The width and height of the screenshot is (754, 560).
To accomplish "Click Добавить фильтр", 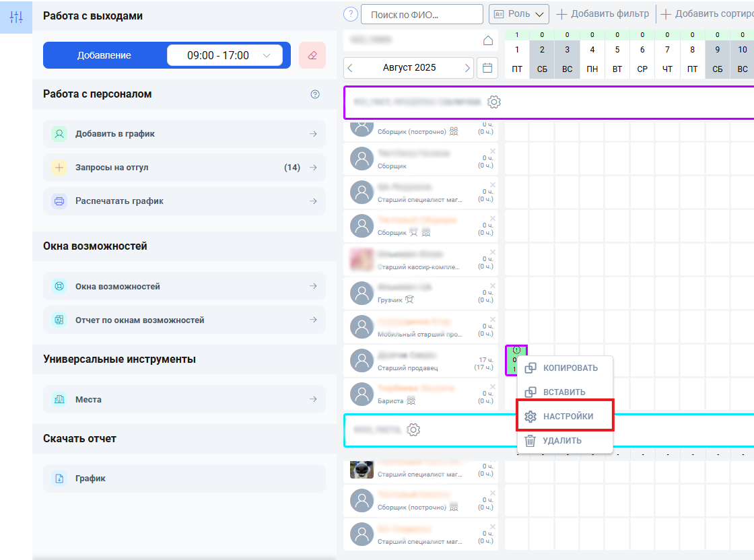I will pyautogui.click(x=603, y=14).
